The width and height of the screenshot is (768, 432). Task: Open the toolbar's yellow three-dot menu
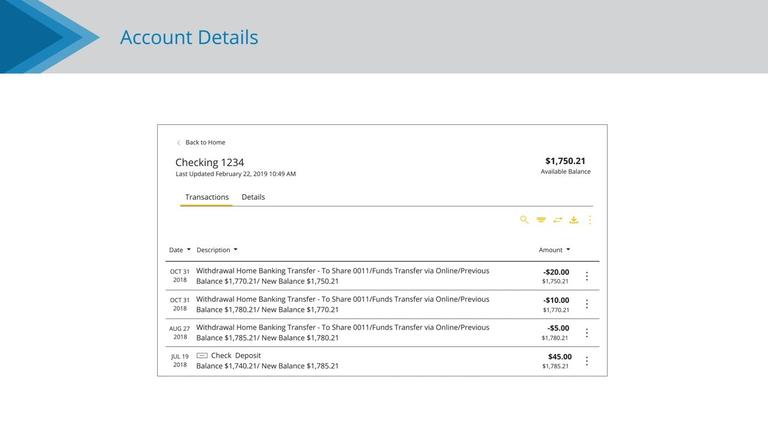tap(590, 220)
